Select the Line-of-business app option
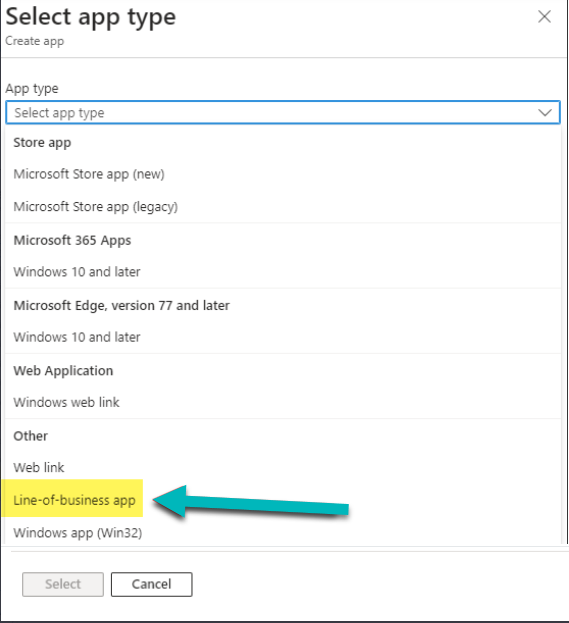The height and width of the screenshot is (623, 569). pos(74,500)
